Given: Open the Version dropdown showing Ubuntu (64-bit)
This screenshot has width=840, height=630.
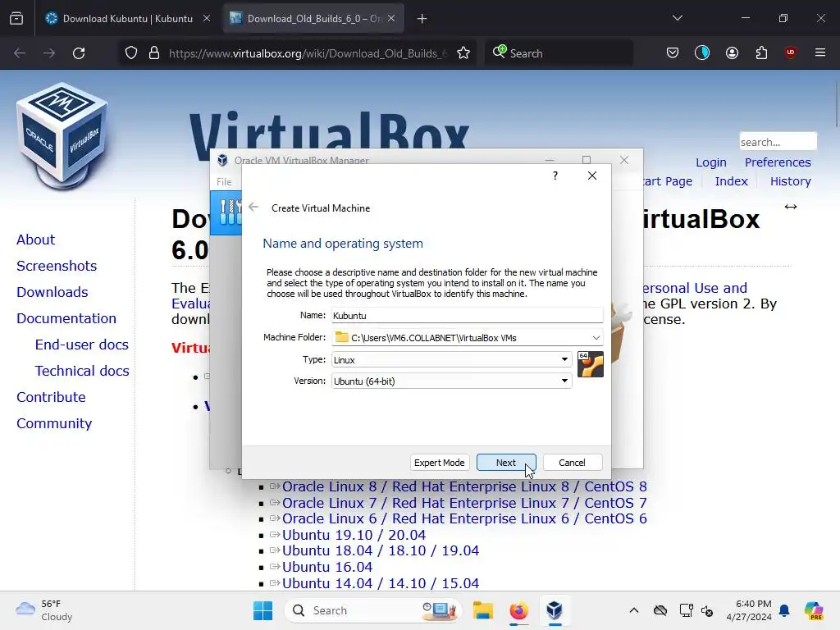Looking at the screenshot, I should [452, 381].
